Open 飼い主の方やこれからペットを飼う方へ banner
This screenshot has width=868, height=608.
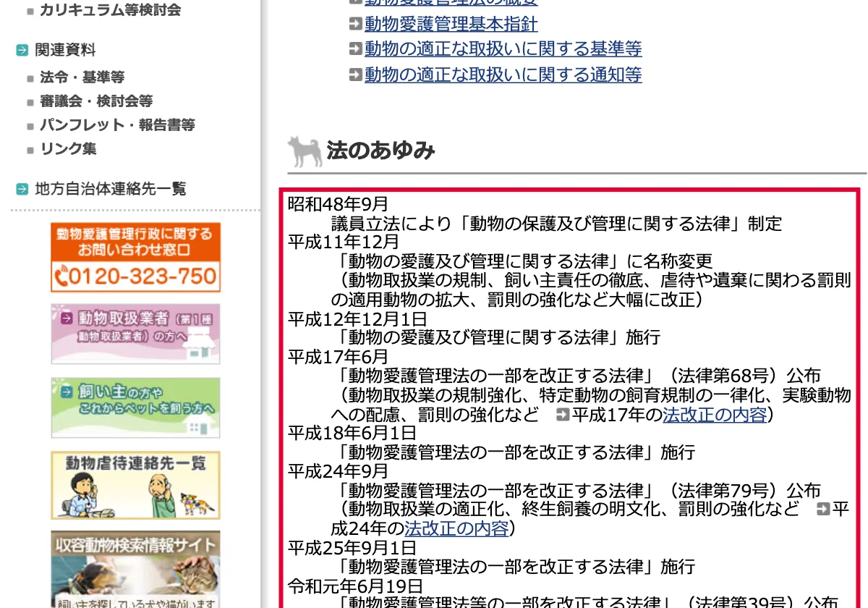(135, 408)
